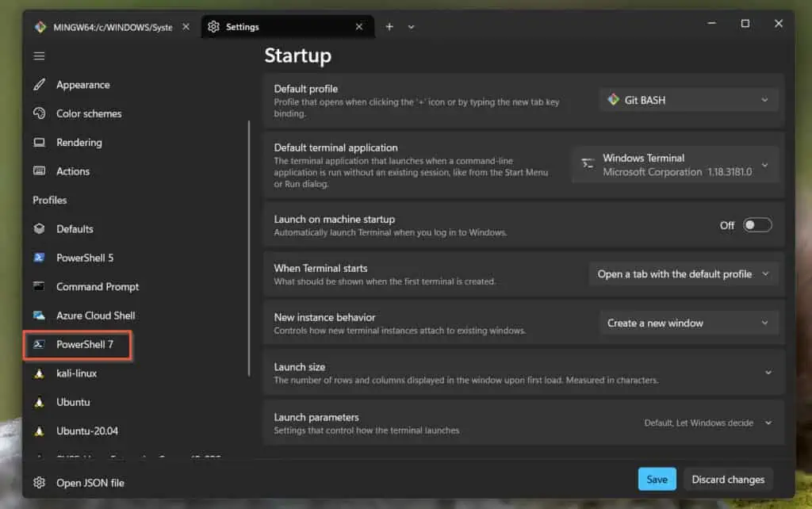Click the kali-linux penguin icon
The width and height of the screenshot is (812, 509).
pyautogui.click(x=40, y=373)
